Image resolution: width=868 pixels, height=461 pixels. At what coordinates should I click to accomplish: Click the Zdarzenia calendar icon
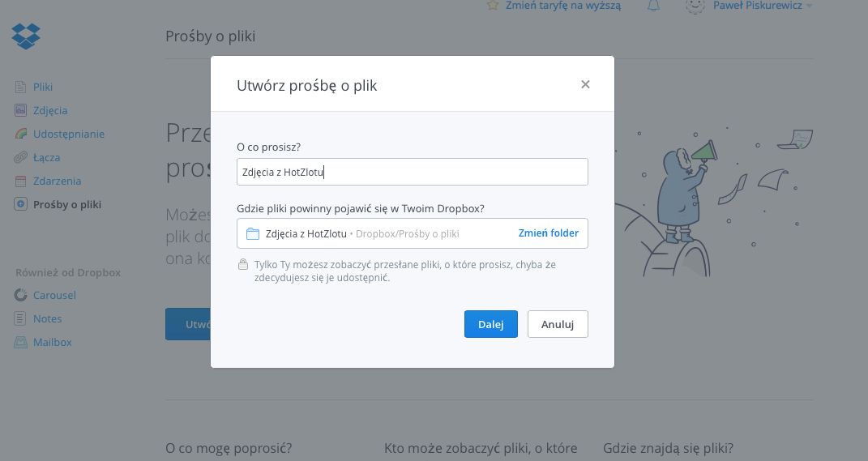20,181
